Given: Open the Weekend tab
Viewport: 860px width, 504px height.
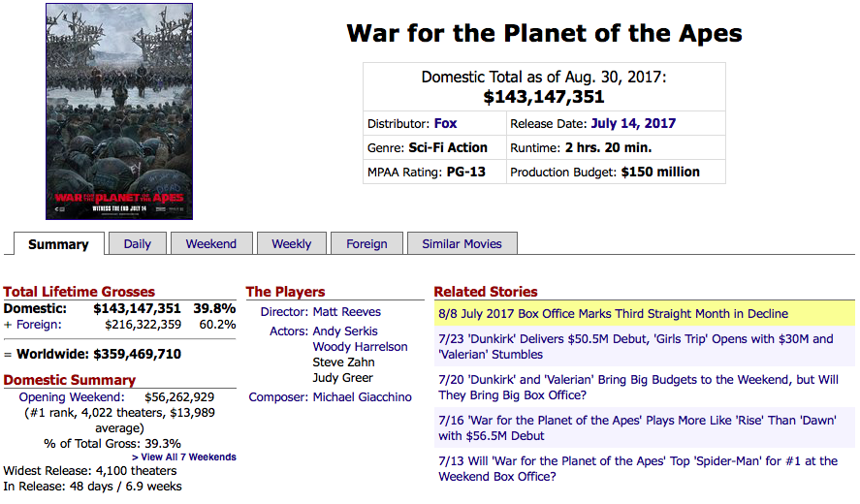Looking at the screenshot, I should point(211,244).
